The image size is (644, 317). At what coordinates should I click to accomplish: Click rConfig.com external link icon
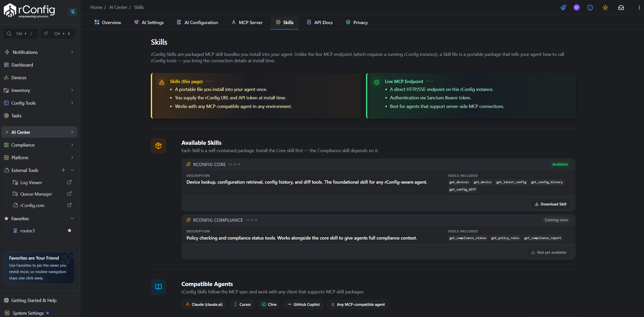[x=69, y=205]
